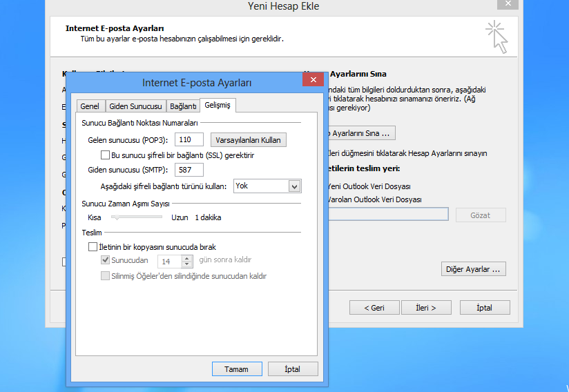Close the Internet E-posta Ayarları dialog

click(313, 81)
